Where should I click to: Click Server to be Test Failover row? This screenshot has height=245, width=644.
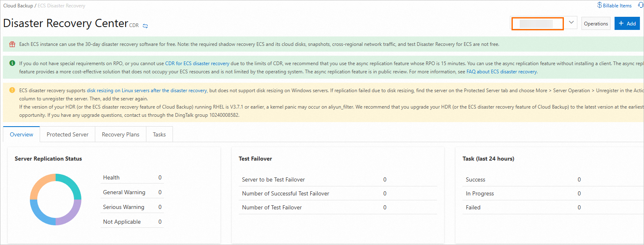tap(338, 179)
